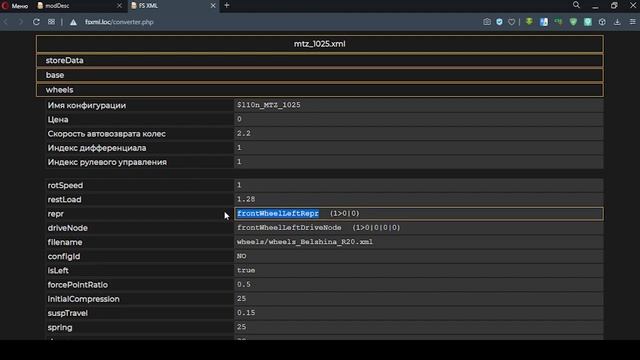Click the 'filename' label

click(65, 242)
